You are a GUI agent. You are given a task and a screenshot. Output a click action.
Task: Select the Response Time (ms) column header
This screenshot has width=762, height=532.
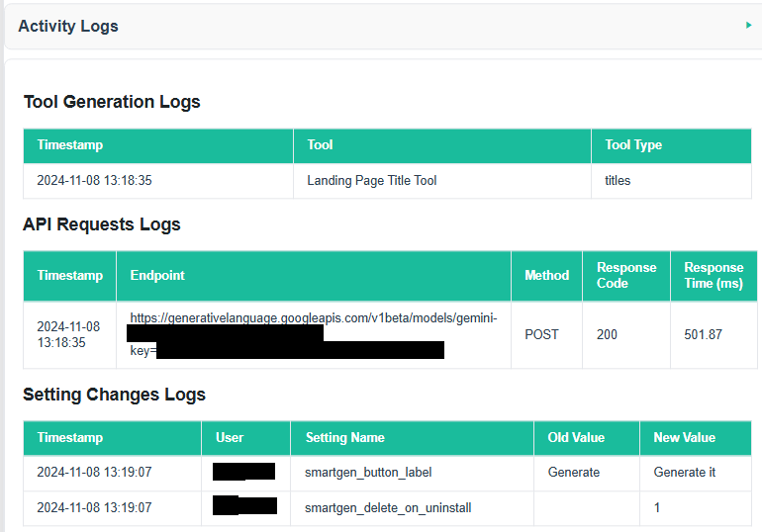[x=714, y=276]
